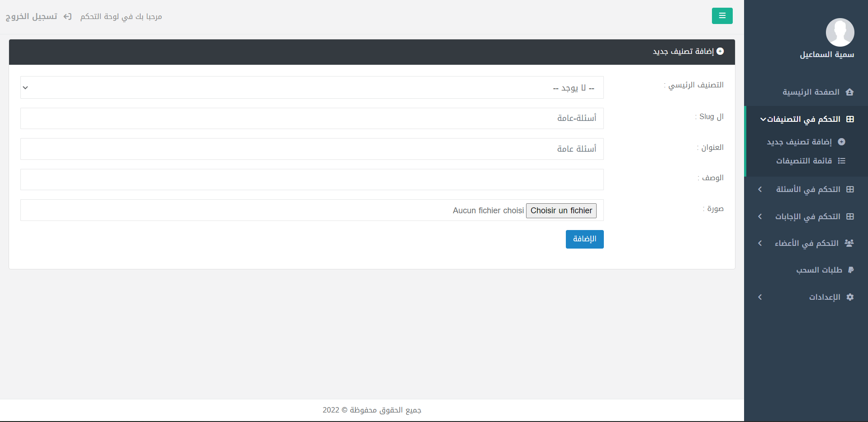Image resolution: width=868 pixels, height=422 pixels.
Task: Open قائمة التنصيفات in the sidebar
Action: [x=804, y=161]
